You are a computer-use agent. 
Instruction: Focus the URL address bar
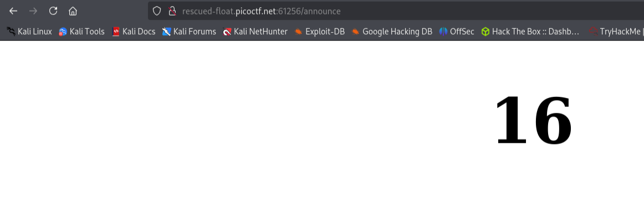coord(370,11)
